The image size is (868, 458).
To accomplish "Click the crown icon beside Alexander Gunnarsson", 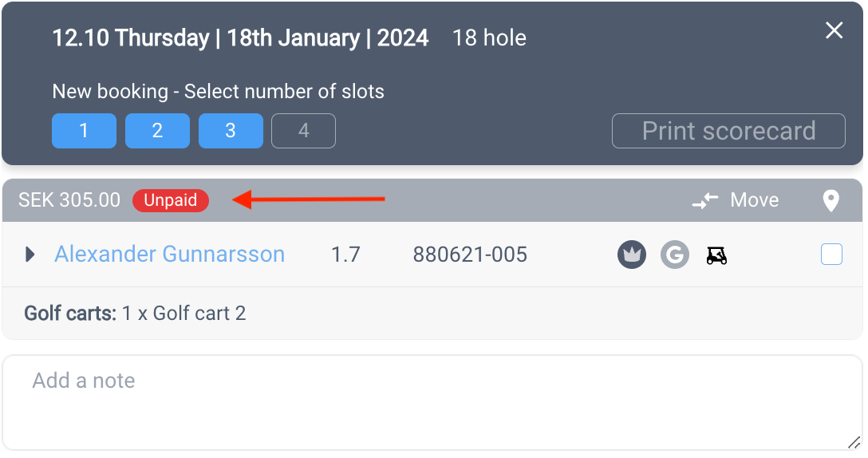I will pos(632,255).
